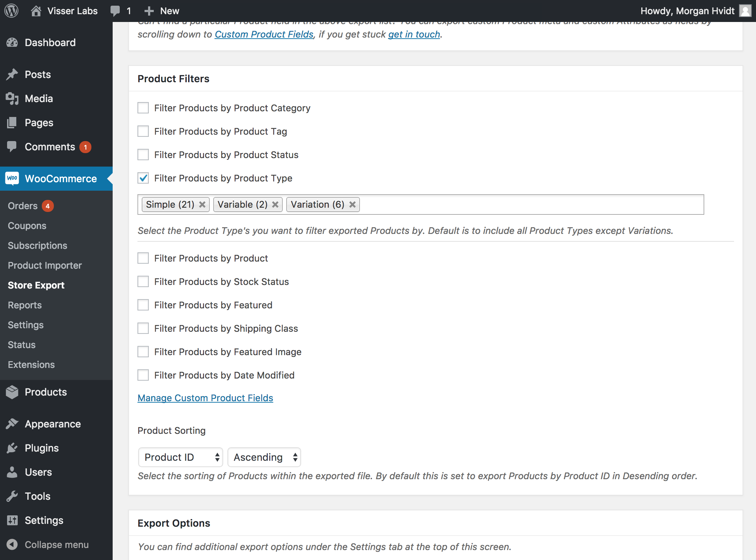
Task: Click the Visser Labs home icon
Action: pyautogui.click(x=36, y=11)
